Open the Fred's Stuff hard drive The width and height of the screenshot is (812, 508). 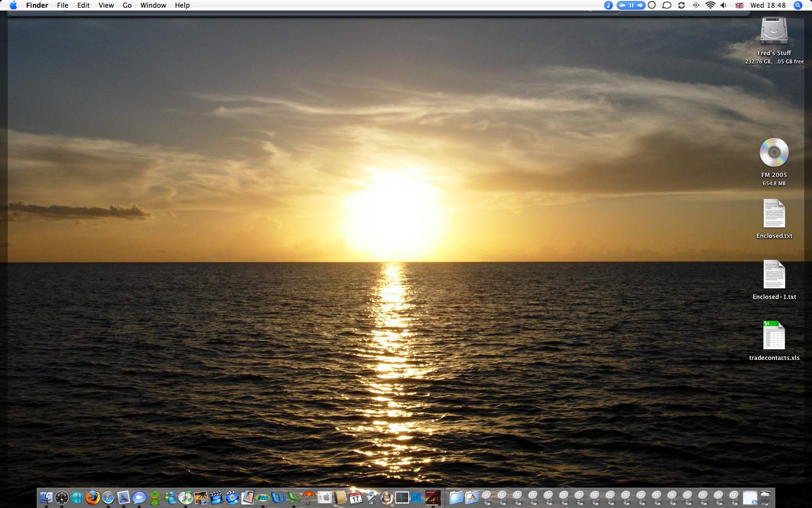[774, 31]
